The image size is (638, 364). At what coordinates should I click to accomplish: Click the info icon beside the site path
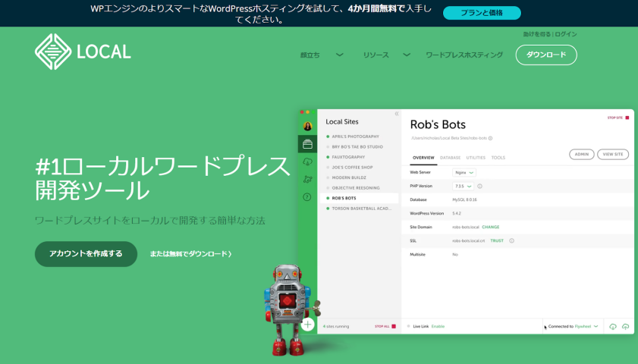490,138
